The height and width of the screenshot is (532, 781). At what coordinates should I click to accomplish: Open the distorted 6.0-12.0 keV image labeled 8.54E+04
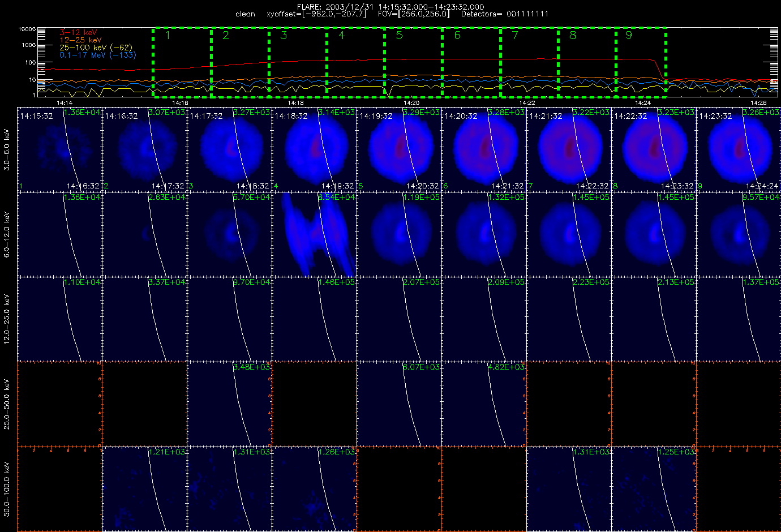(x=314, y=234)
